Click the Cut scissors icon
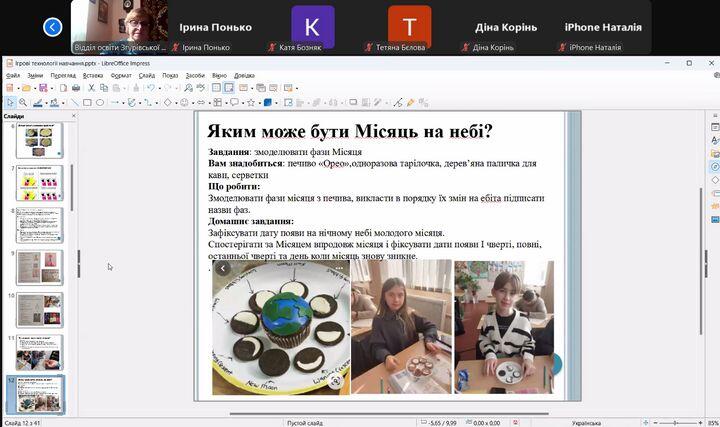Image resolution: width=720 pixels, height=427 pixels. pyautogui.click(x=91, y=88)
